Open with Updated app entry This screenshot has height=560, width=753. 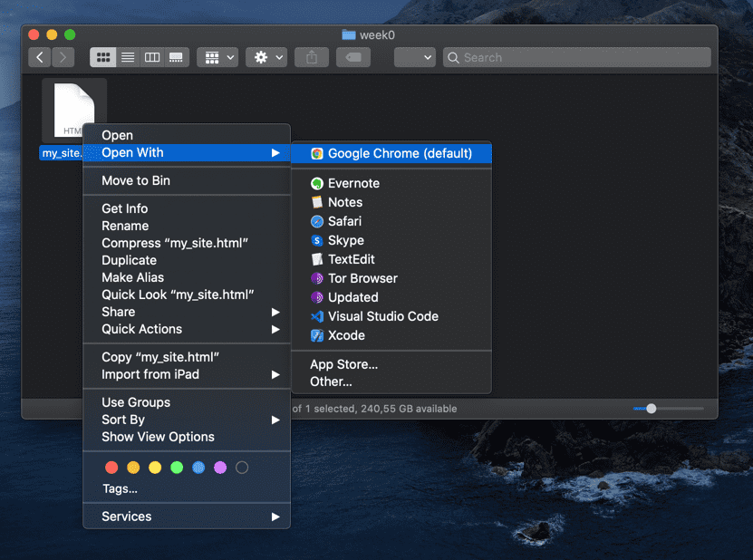click(391, 297)
